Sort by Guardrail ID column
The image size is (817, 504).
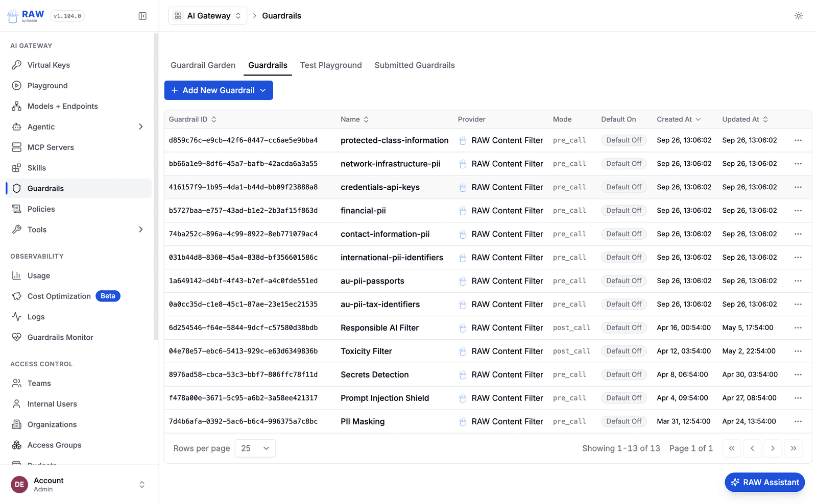193,119
